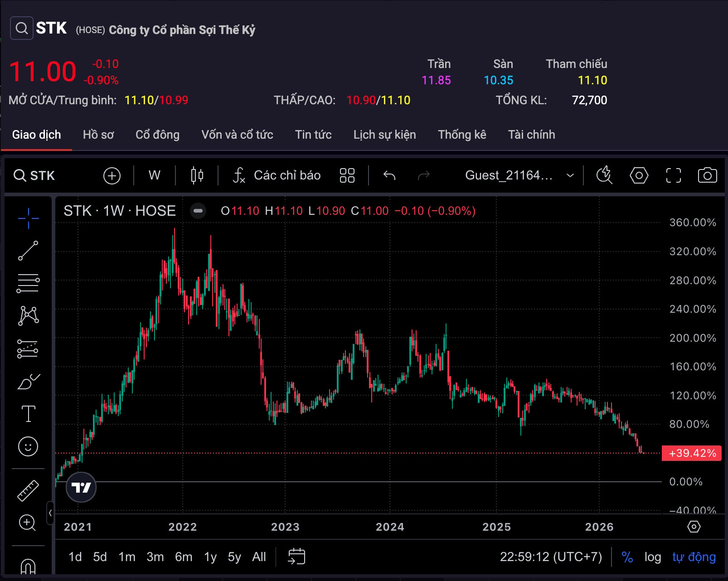Image resolution: width=728 pixels, height=581 pixels.
Task: Toggle log scale mode
Action: click(653, 557)
